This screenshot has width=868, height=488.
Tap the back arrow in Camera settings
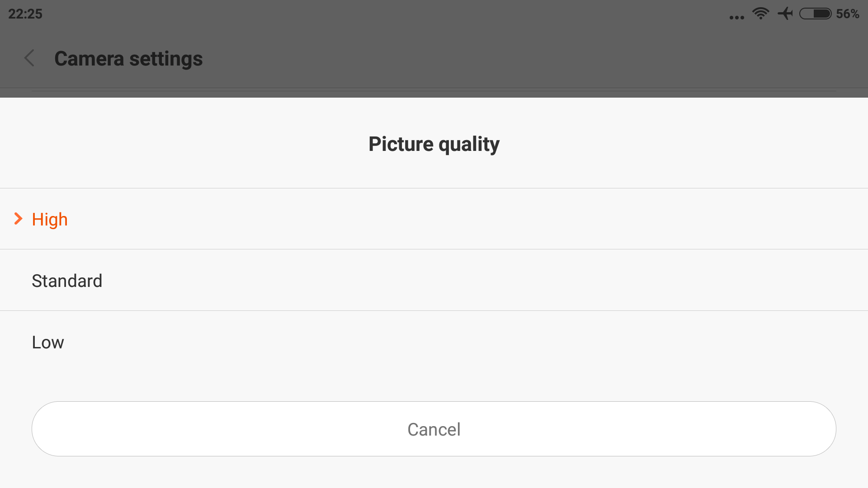pyautogui.click(x=29, y=58)
